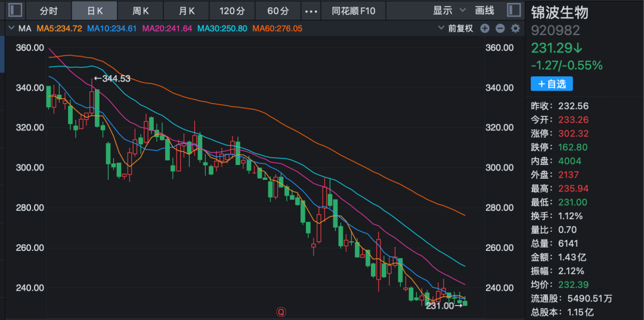Open 同花顺 F10 company info
This screenshot has height=320, width=644.
point(354,11)
